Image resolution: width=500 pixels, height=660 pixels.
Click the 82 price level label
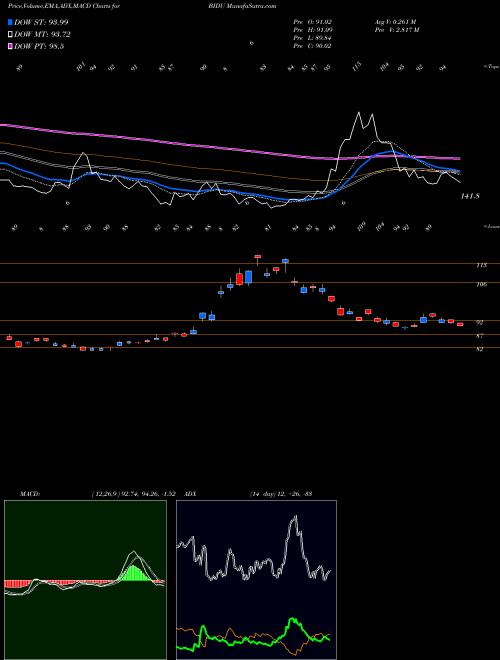[x=479, y=349]
